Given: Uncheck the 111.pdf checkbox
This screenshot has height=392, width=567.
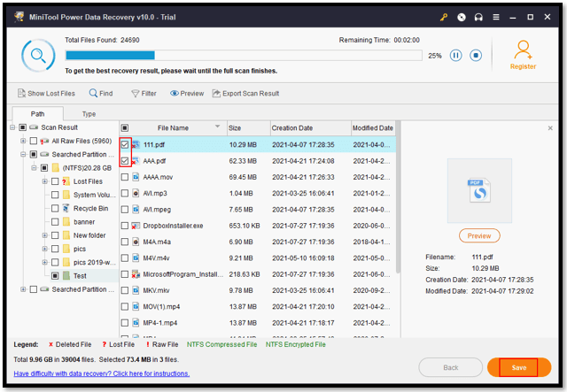Looking at the screenshot, I should click(x=125, y=144).
